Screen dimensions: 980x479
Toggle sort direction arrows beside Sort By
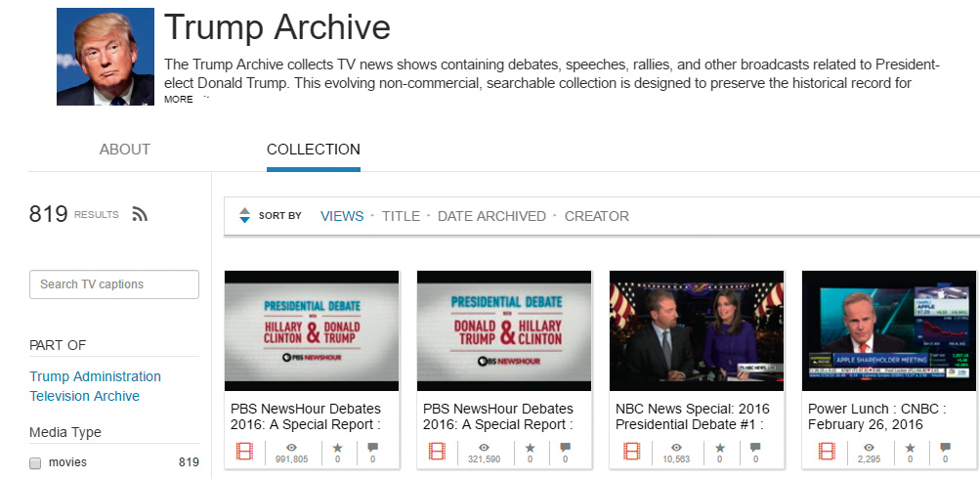(x=245, y=216)
